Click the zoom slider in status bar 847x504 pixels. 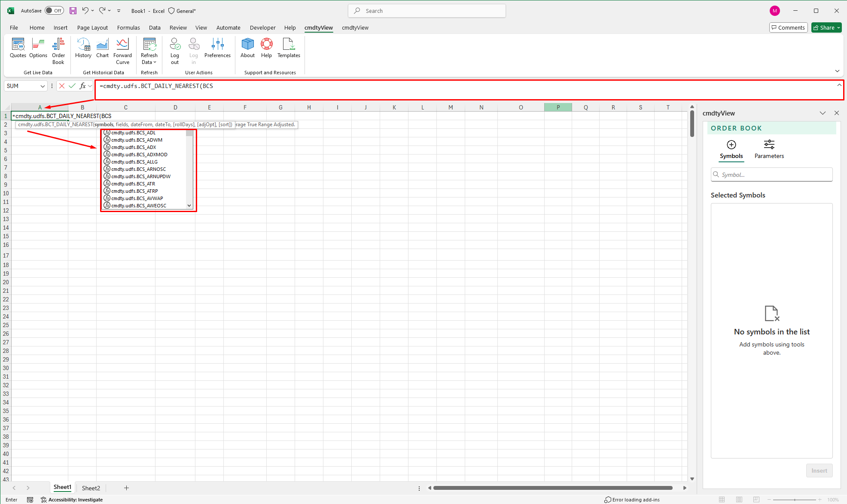795,499
